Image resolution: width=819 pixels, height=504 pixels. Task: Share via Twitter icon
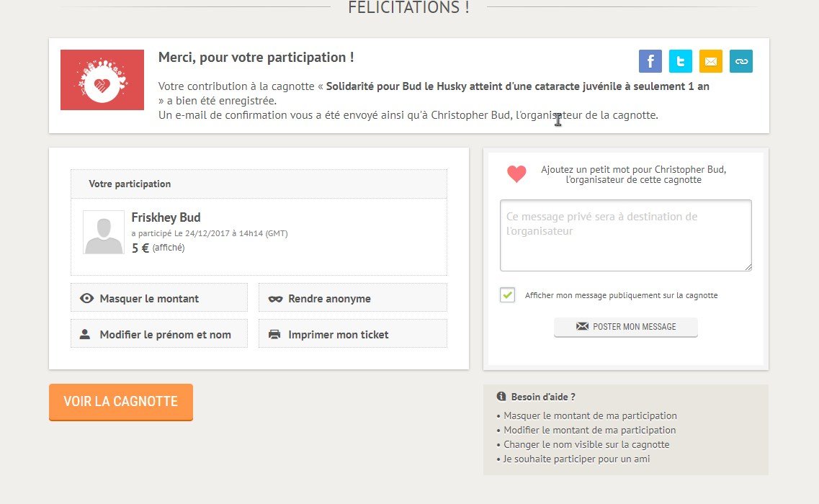[680, 61]
